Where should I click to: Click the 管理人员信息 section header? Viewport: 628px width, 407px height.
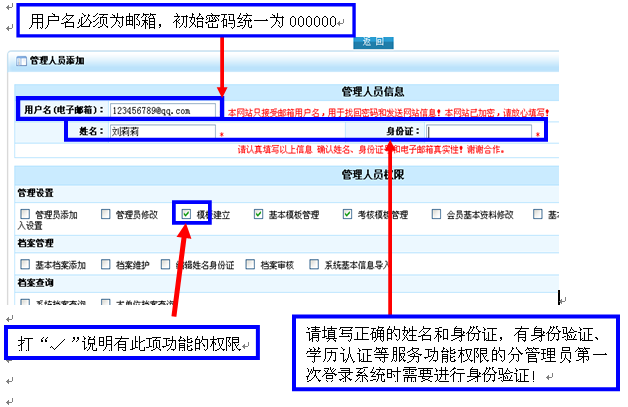pyautogui.click(x=372, y=92)
